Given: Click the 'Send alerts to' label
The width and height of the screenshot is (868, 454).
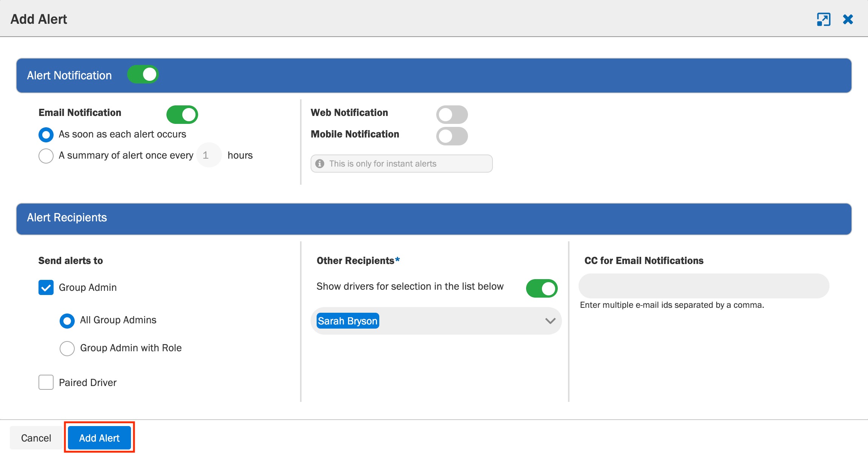Looking at the screenshot, I should point(71,261).
